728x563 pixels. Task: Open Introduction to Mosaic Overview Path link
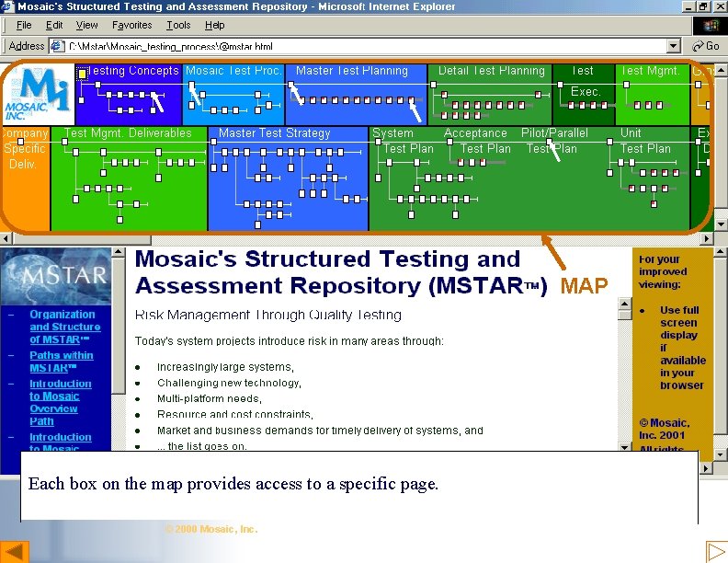[61, 402]
